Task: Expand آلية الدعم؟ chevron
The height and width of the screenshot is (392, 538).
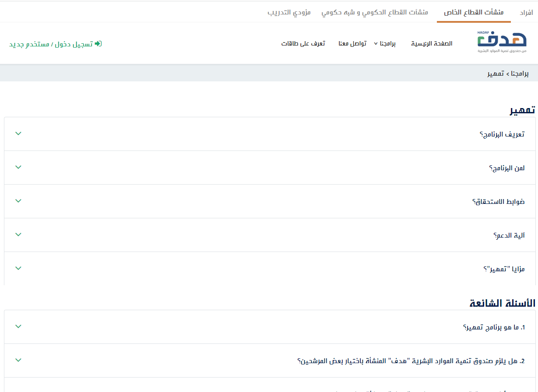Action: (18, 234)
